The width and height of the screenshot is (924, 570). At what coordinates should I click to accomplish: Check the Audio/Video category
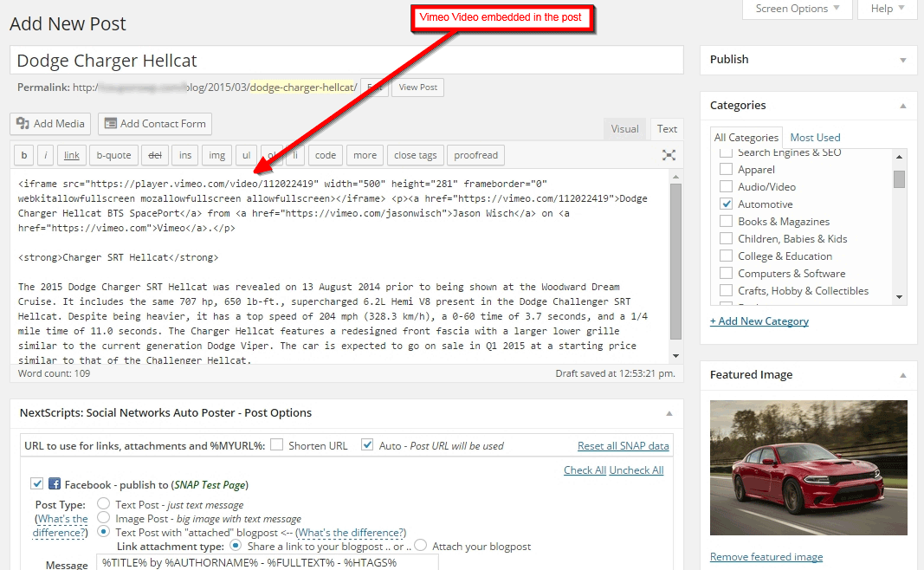727,186
